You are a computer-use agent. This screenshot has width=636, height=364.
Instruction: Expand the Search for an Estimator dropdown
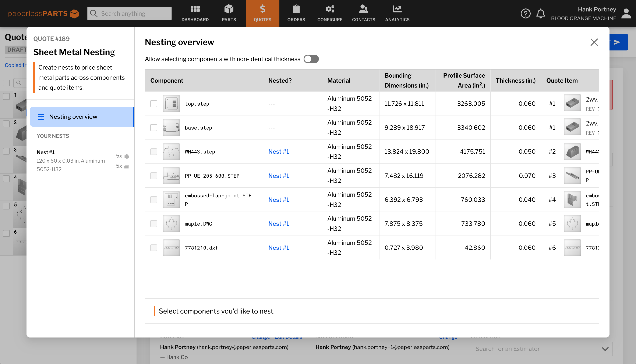tap(605, 349)
